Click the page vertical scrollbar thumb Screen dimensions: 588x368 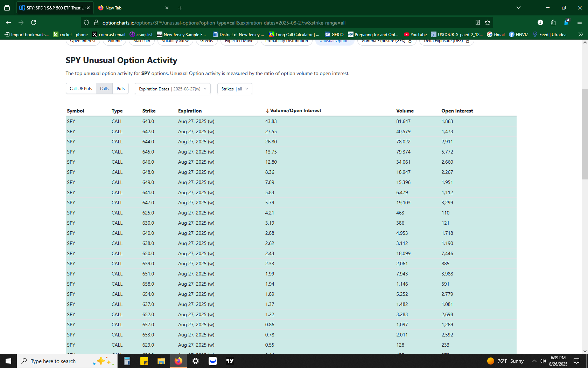click(585, 134)
